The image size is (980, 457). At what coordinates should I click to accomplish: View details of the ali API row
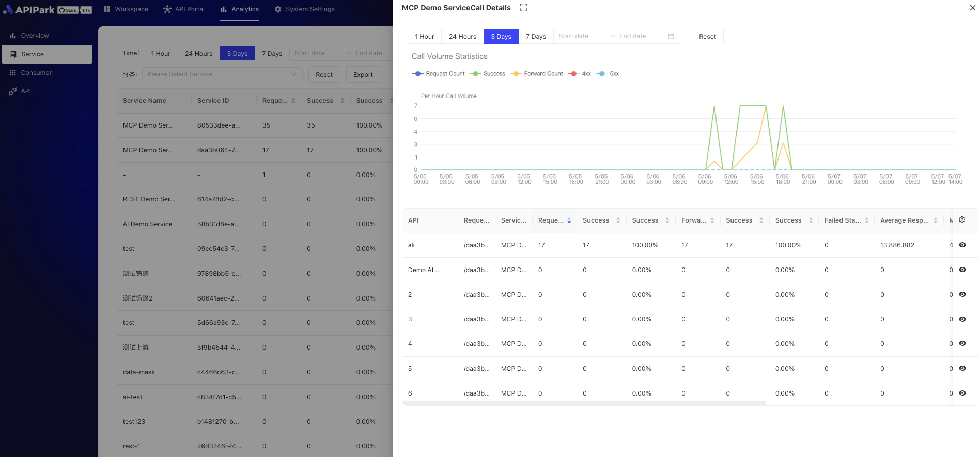coord(962,245)
